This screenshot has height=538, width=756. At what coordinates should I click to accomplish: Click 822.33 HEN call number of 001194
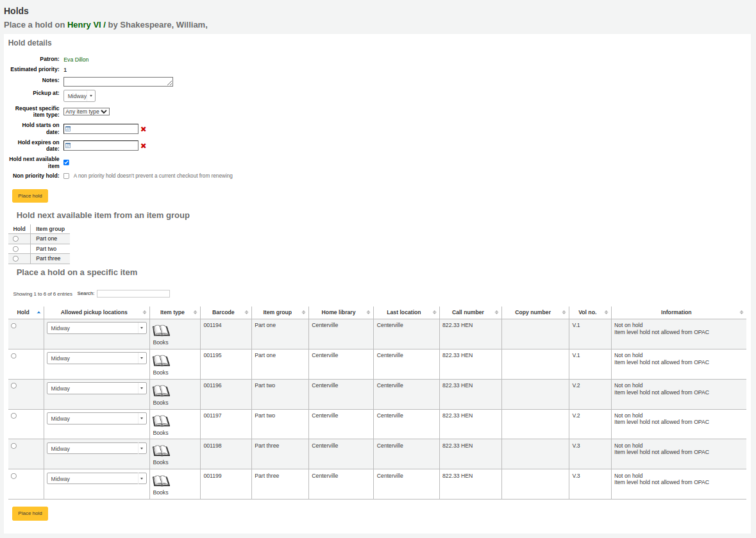coord(458,325)
